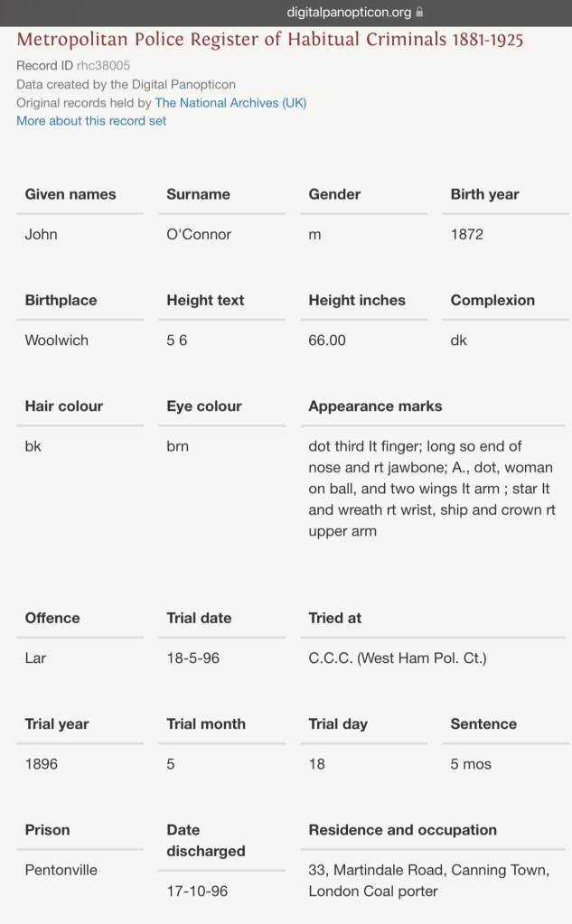Select the C.C.C. (West Ham Pol. Ct.) text
The image size is (572, 924).
[398, 658]
